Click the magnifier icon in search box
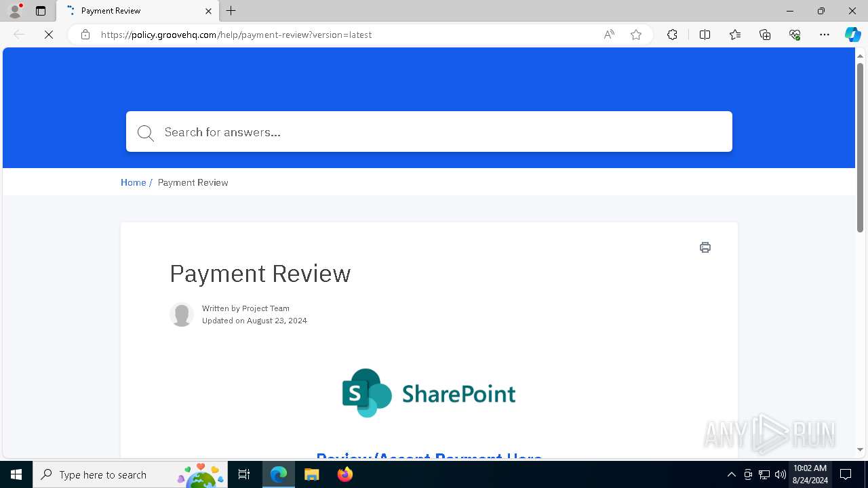 point(146,133)
